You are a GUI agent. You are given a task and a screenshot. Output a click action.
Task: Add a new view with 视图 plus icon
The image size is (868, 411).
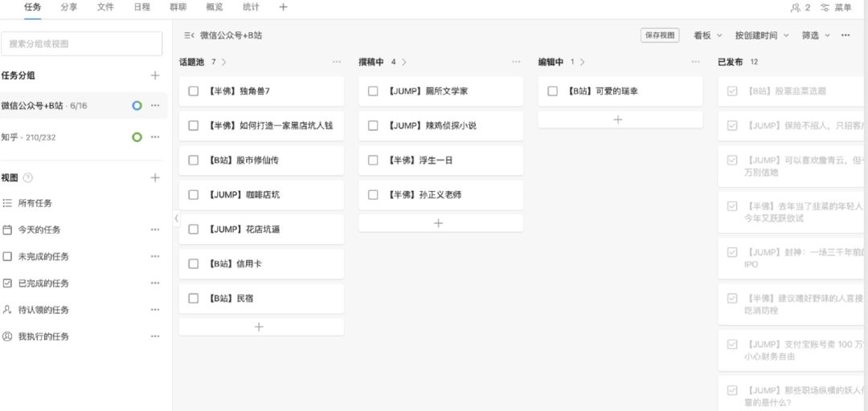click(155, 177)
